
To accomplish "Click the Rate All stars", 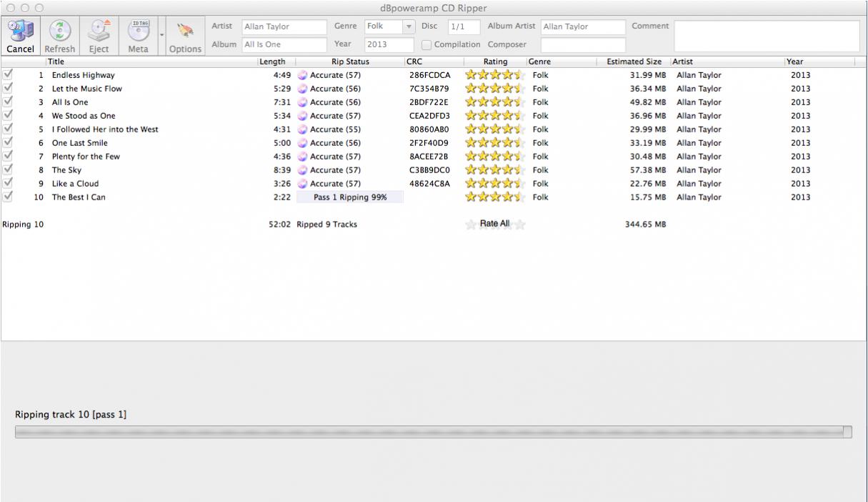I will (495, 225).
